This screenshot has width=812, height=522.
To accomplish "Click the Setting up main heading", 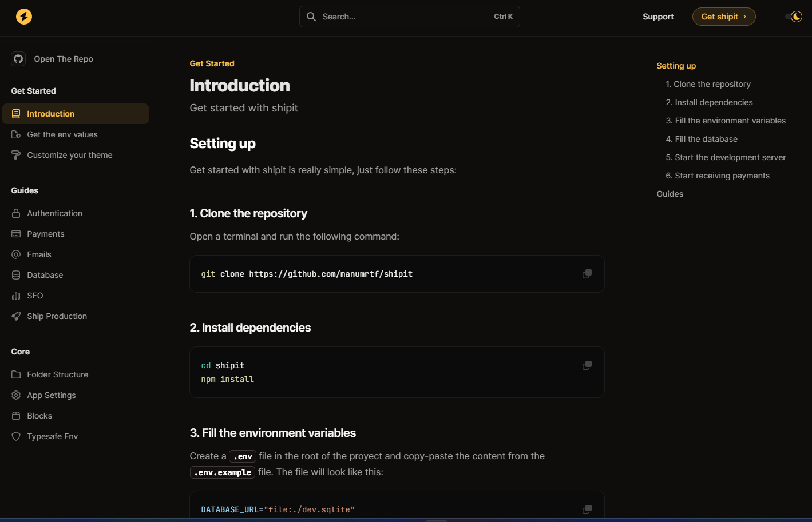I will (x=223, y=143).
